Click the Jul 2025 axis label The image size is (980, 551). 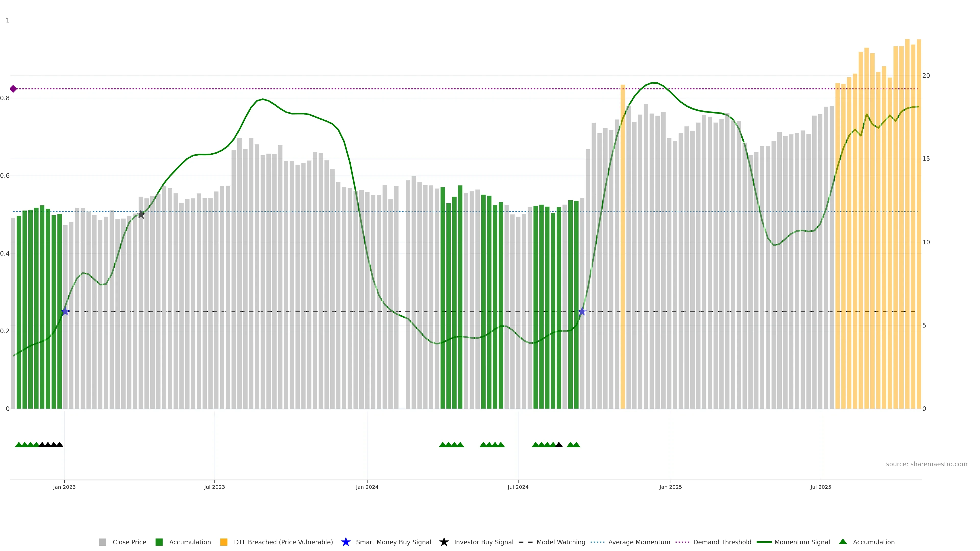[x=820, y=487]
